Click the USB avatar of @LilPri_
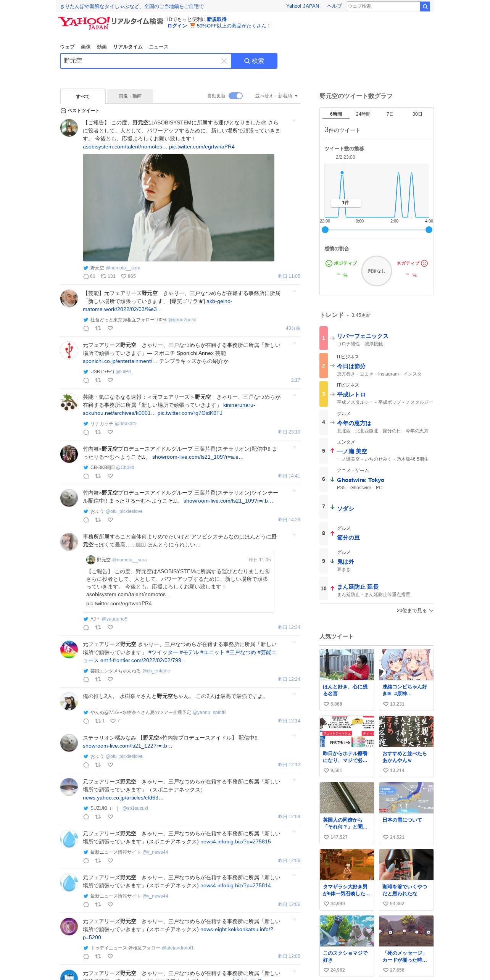490x980 pixels. [x=69, y=350]
